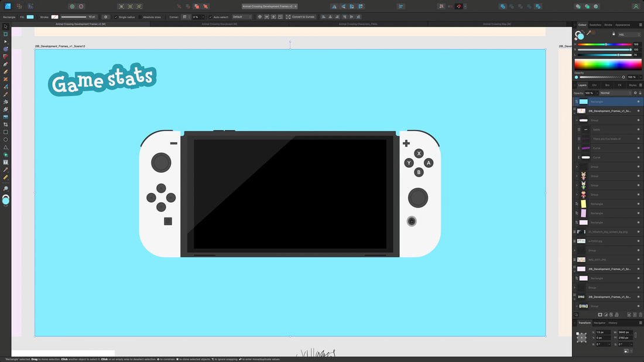Toggle the Single radius checkbox

pos(116,17)
